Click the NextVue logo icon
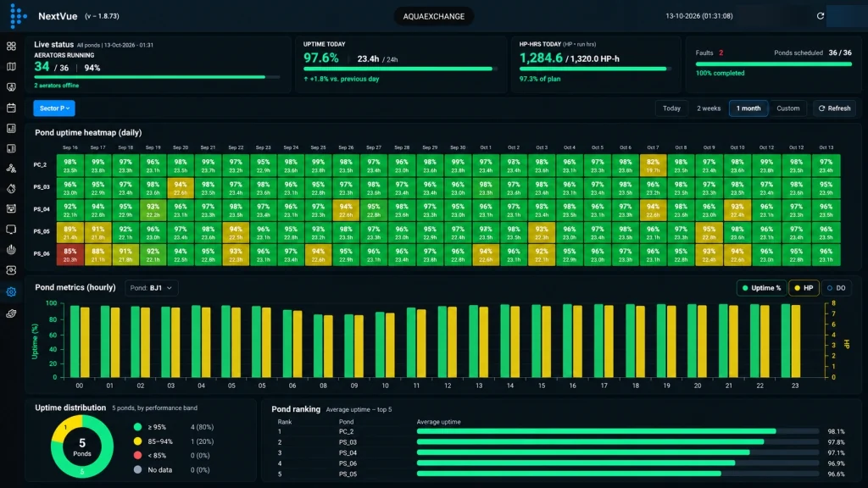Screen dimensions: 868x488 pyautogui.click(x=18, y=15)
